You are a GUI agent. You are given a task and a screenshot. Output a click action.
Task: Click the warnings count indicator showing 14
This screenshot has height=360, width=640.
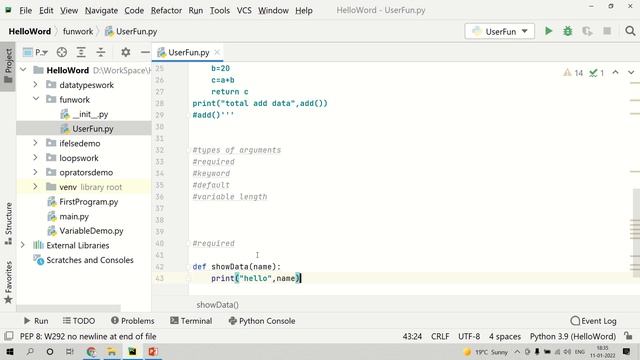click(x=573, y=73)
